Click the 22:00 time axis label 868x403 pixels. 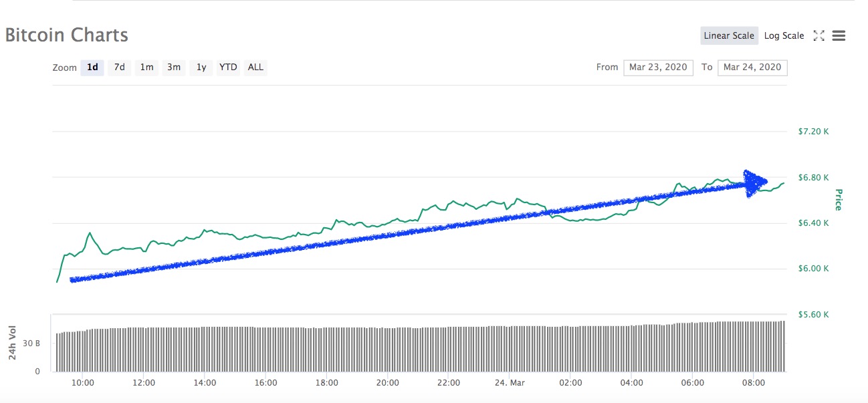tap(448, 383)
